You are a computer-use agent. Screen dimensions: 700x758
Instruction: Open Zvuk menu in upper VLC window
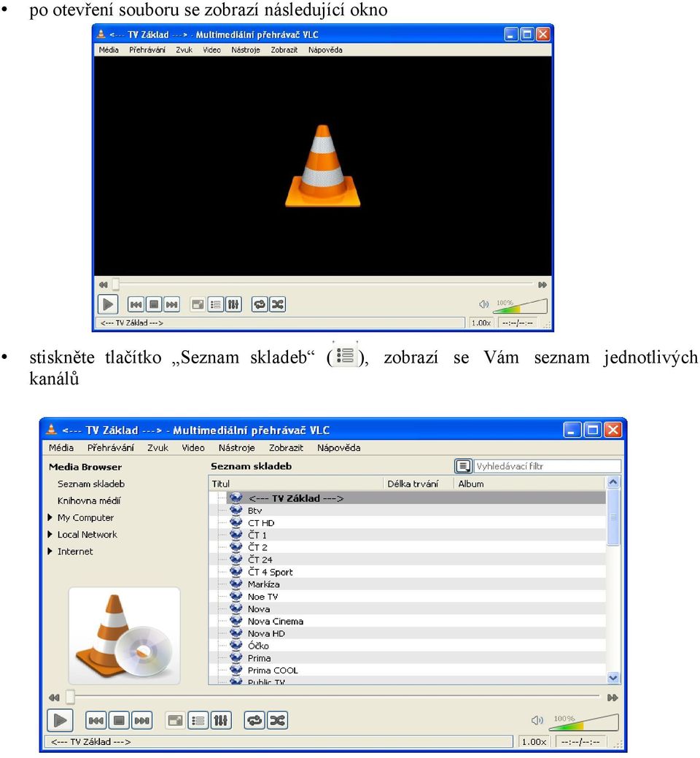(184, 50)
